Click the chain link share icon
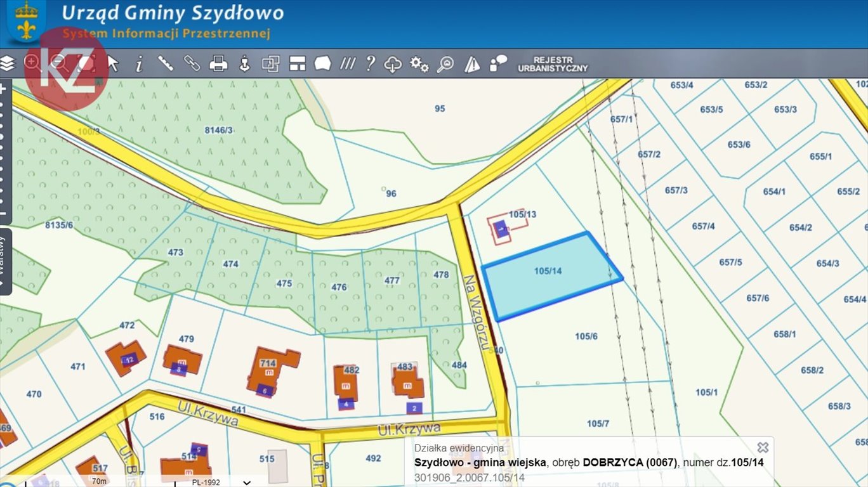868x487 pixels. point(192,63)
